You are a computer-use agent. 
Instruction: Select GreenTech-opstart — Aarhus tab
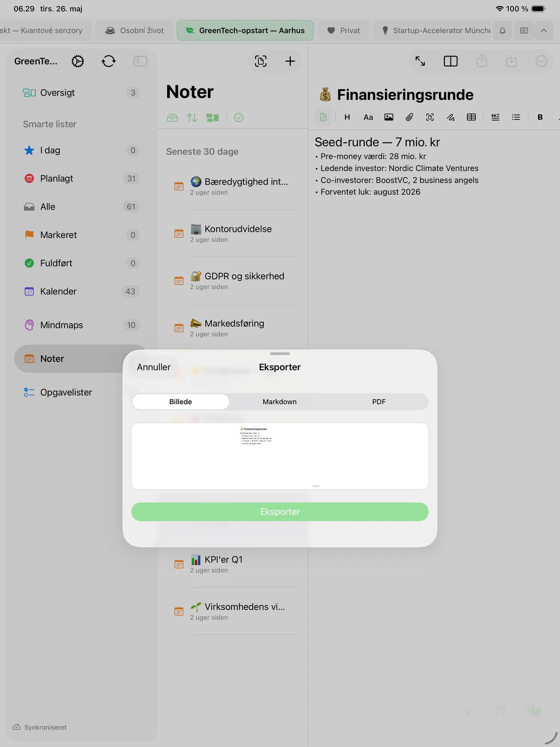coord(245,31)
